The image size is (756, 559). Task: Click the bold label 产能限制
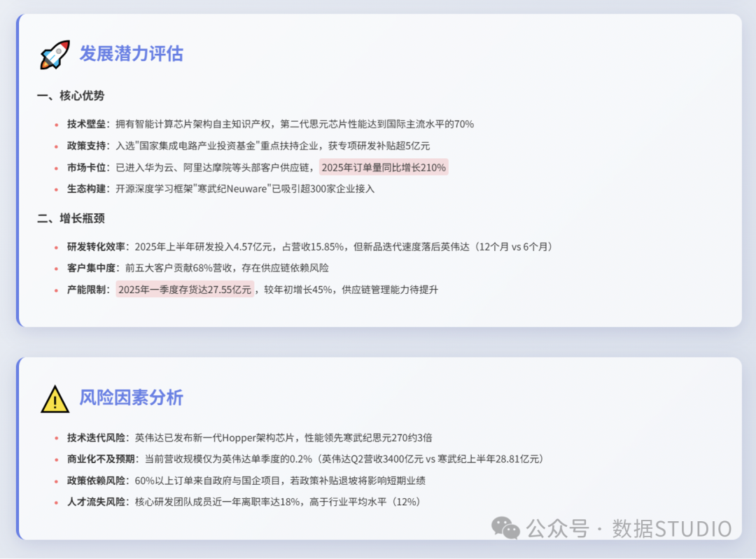(x=86, y=290)
